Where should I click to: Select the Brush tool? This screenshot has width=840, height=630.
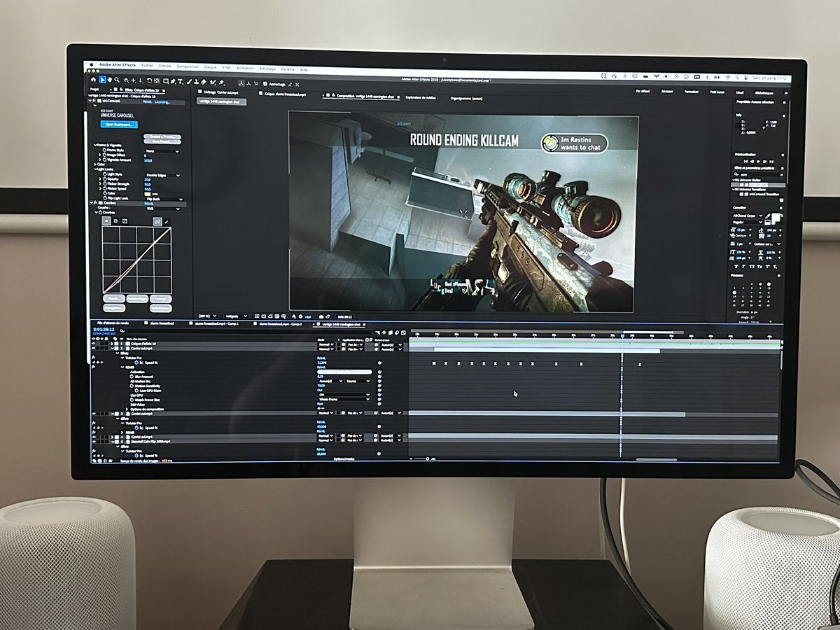click(x=189, y=81)
